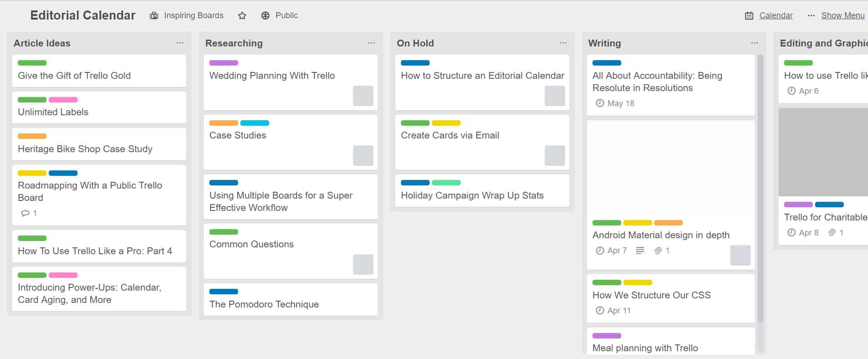Click the Writing list vertical scrollbar

point(760,189)
